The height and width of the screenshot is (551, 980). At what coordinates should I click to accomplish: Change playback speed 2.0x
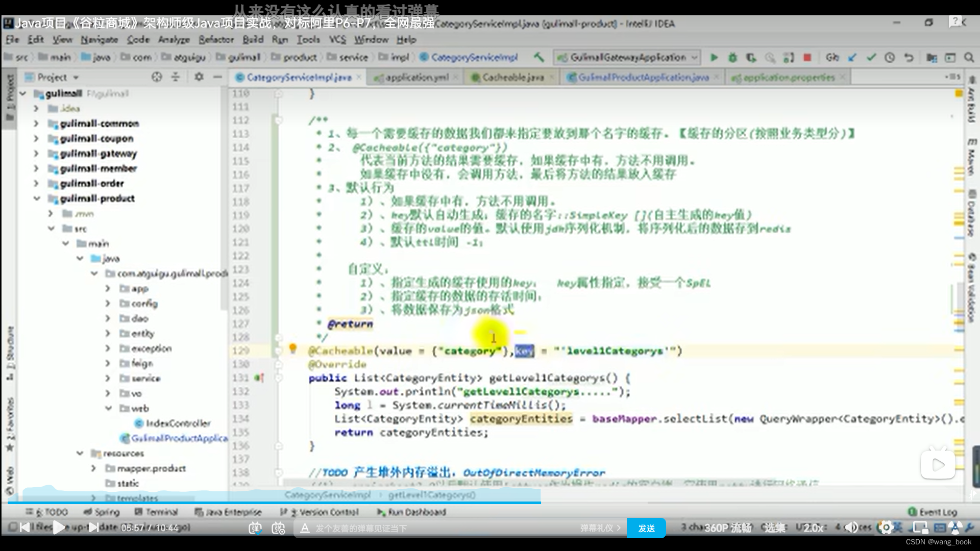[814, 528]
